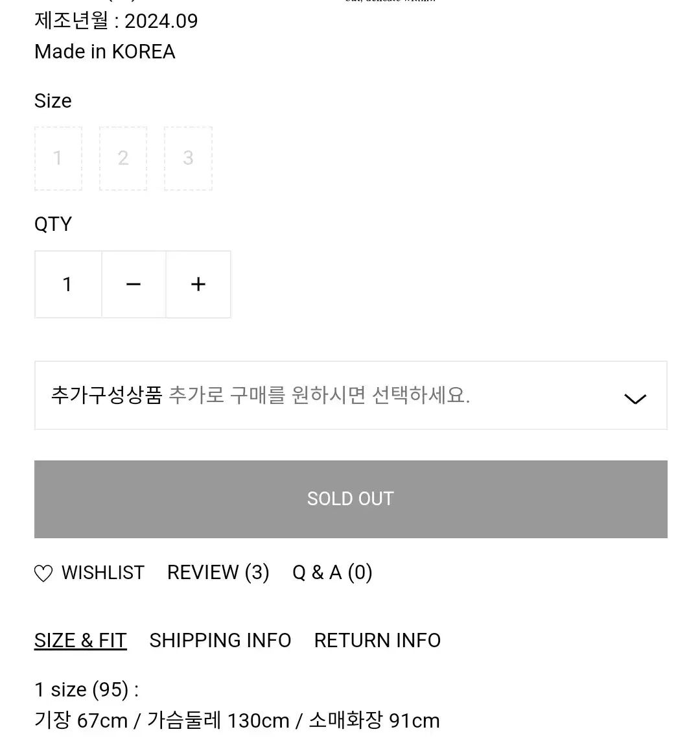Open the REVIEW (3) link
The image size is (700, 749).
pos(218,572)
